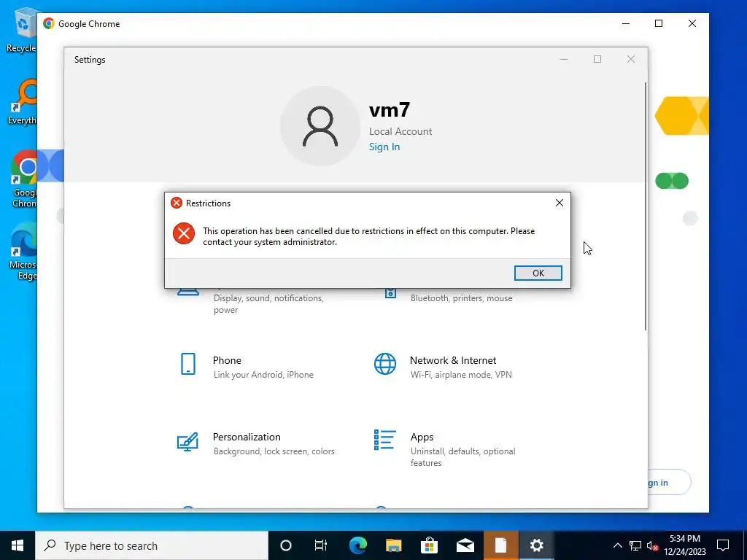Click the network status tray icon
Image resolution: width=747 pixels, height=560 pixels.
point(635,545)
